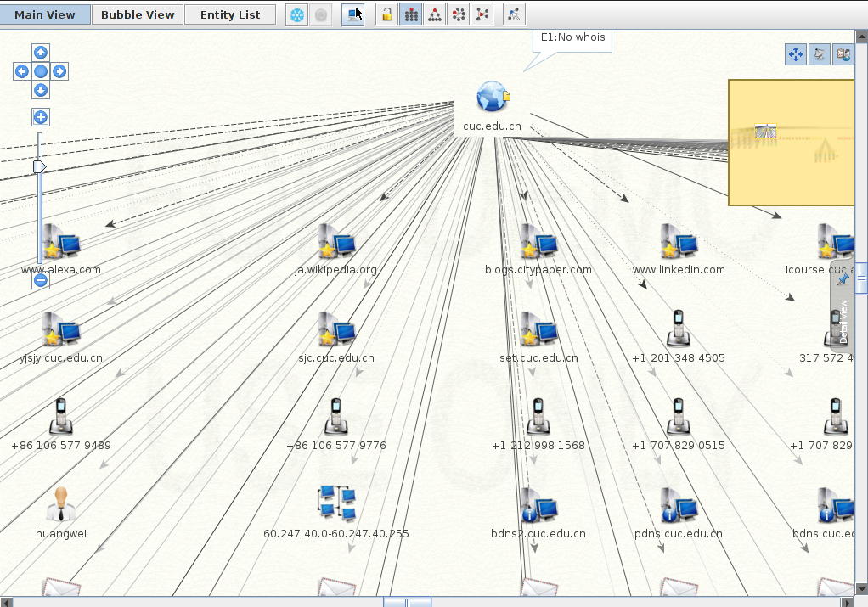Viewport: 868px width, 607px height.
Task: Toggle the computer entity view button
Action: click(352, 14)
